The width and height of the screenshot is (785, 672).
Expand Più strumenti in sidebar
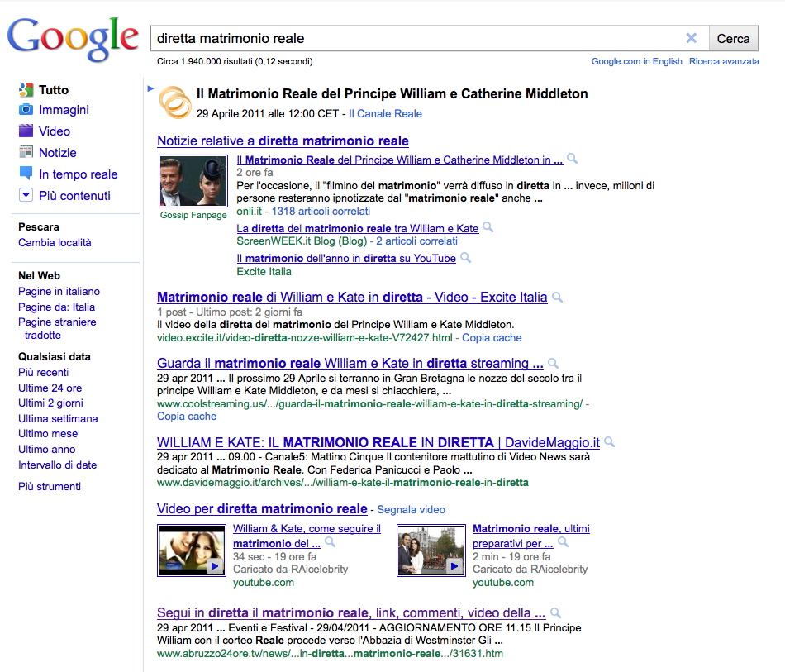point(50,487)
